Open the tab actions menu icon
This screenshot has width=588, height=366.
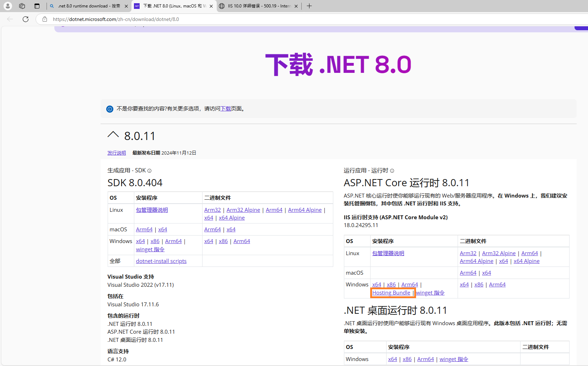point(37,6)
